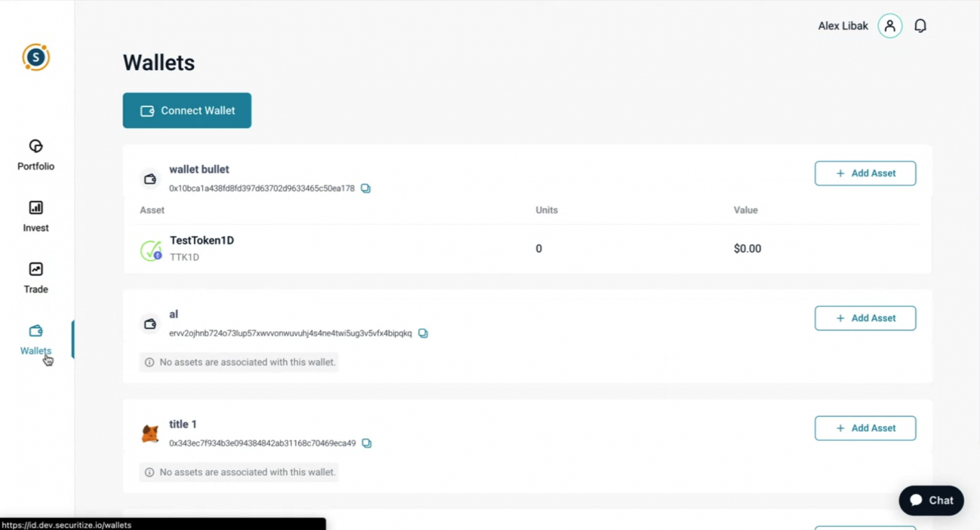
Task: Select the Invest icon in the sidebar
Action: tap(36, 216)
